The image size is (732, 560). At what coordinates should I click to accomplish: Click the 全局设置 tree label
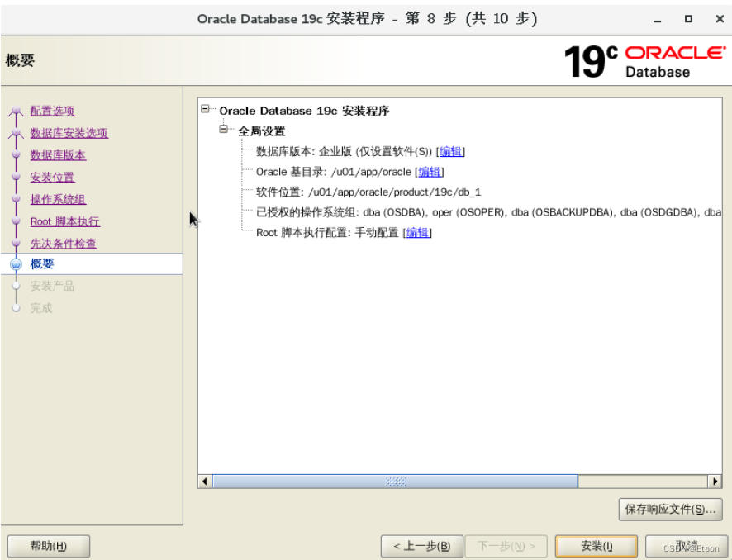click(261, 131)
